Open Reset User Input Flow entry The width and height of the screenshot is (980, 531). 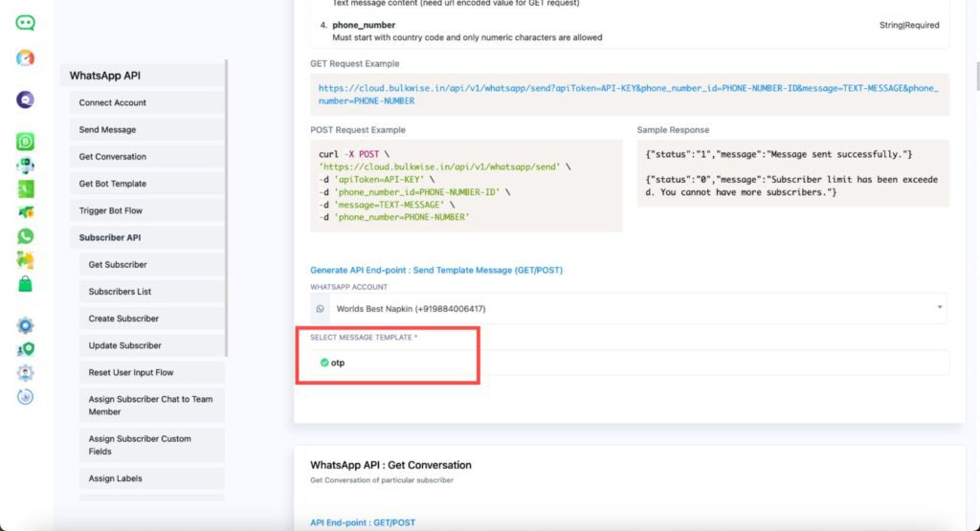pyautogui.click(x=152, y=372)
